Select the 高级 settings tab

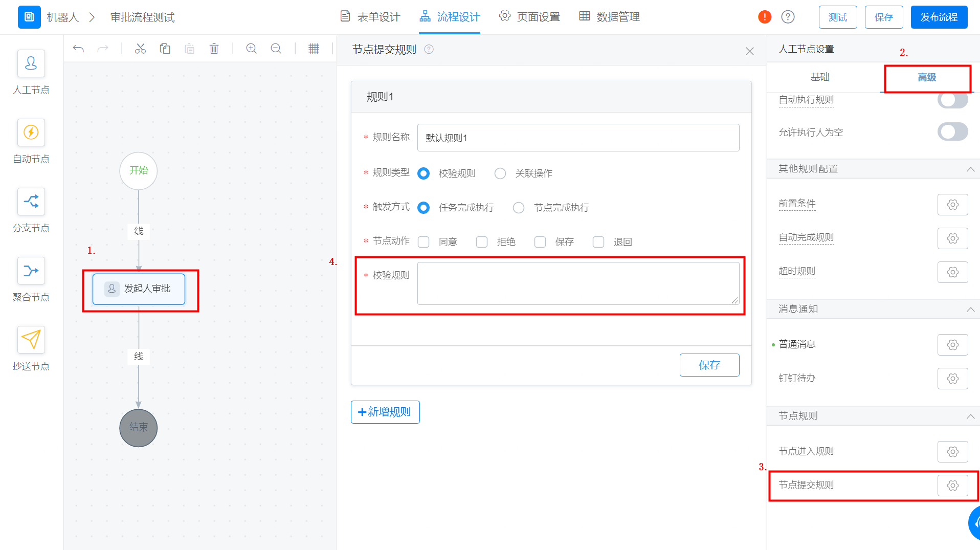927,77
